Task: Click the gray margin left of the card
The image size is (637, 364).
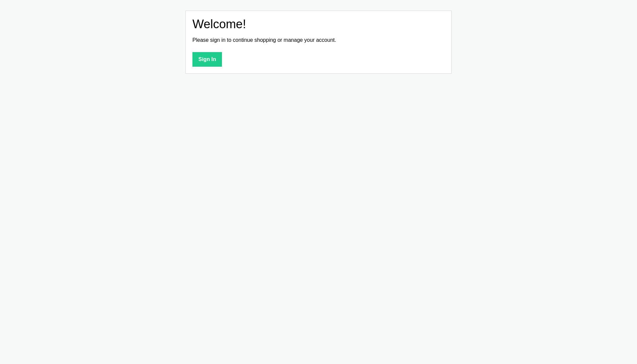Action: [x=93, y=42]
